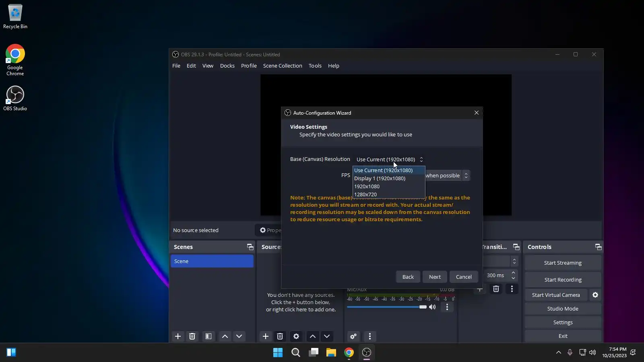
Task: Click Start Streaming
Action: pyautogui.click(x=563, y=263)
